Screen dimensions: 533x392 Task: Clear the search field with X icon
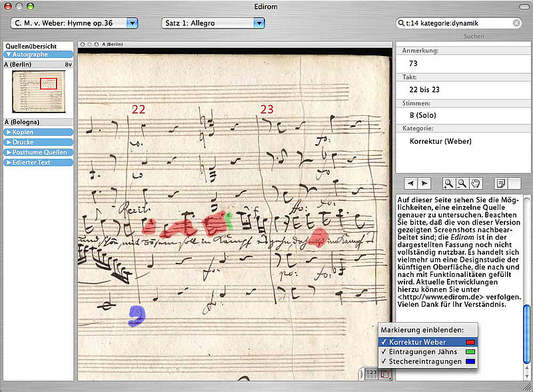click(516, 23)
